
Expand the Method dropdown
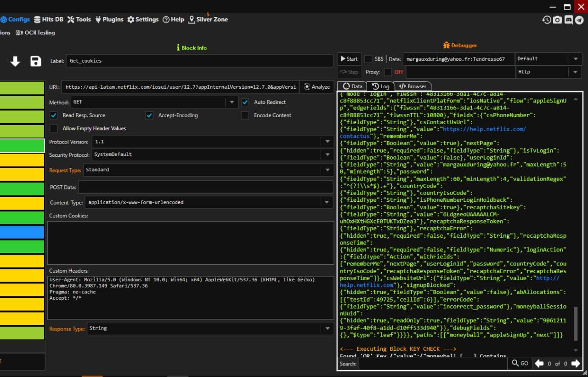(232, 103)
